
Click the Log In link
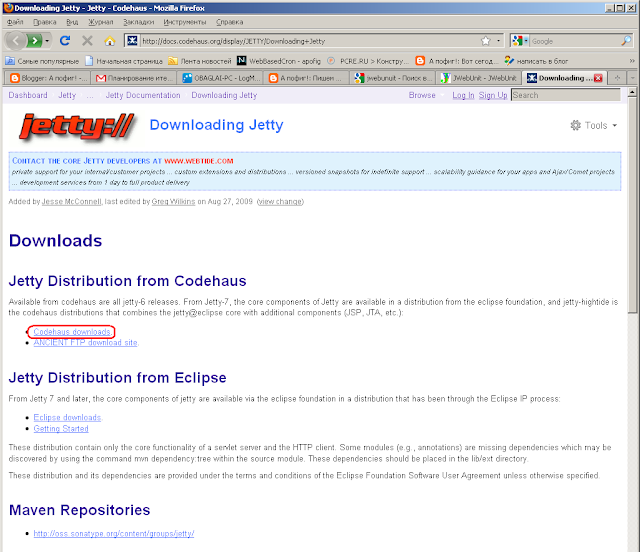tap(463, 95)
